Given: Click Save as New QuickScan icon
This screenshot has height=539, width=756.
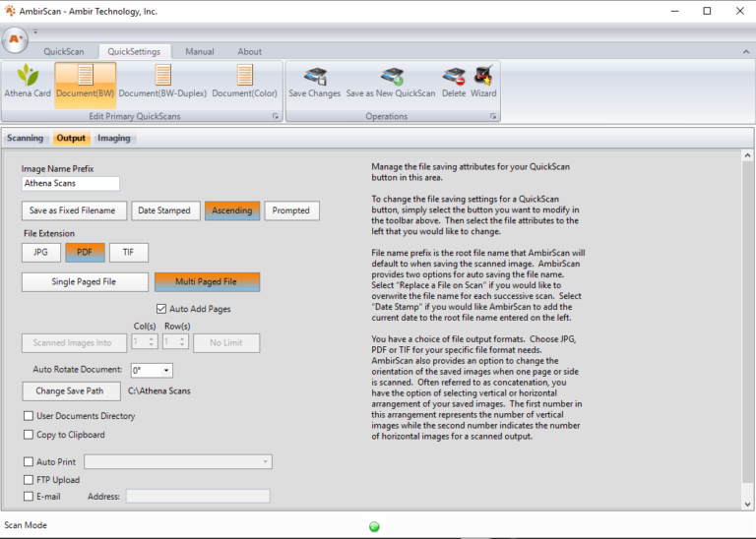Looking at the screenshot, I should tap(391, 81).
